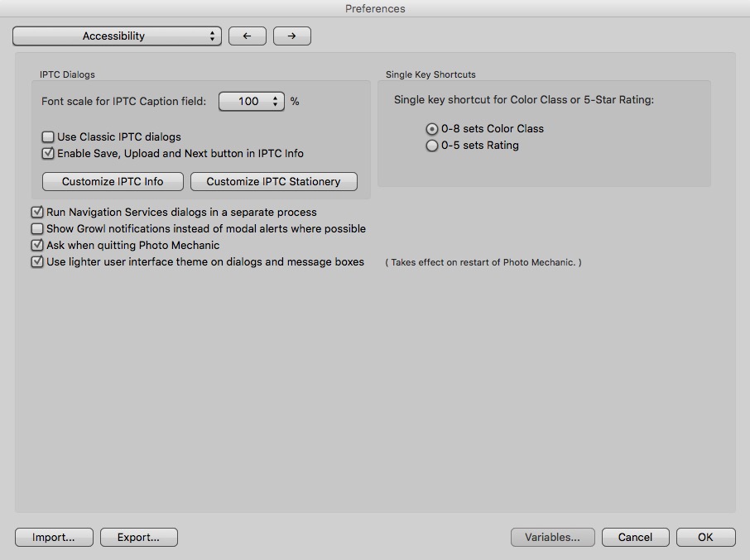
Task: Select 0-5 sets Rating radio button
Action: tap(431, 146)
